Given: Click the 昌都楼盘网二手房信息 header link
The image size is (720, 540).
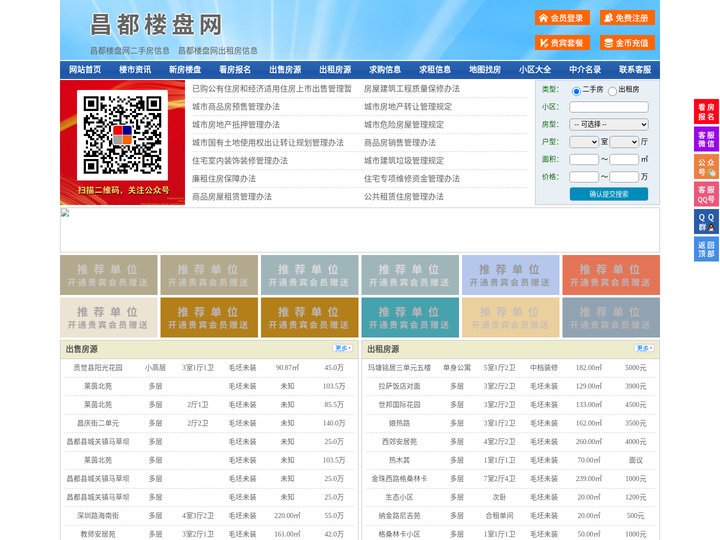Looking at the screenshot, I should coord(130,51).
